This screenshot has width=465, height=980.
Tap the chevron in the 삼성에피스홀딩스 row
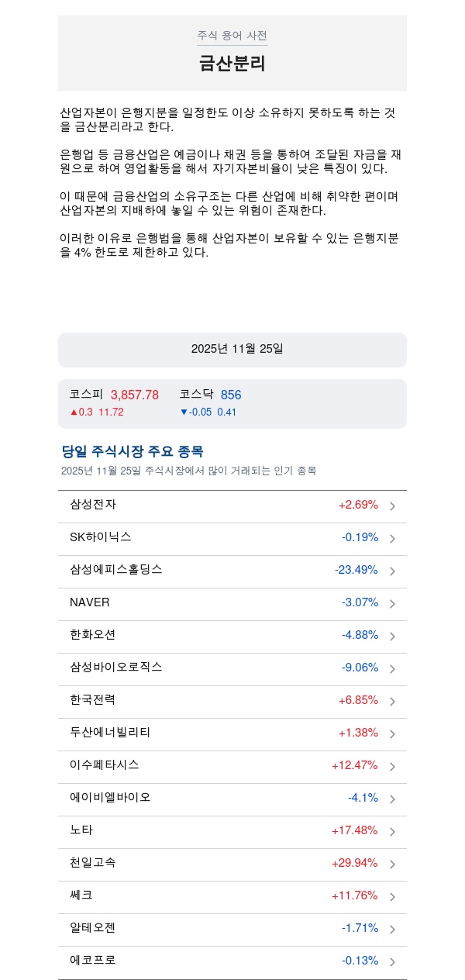click(x=392, y=571)
